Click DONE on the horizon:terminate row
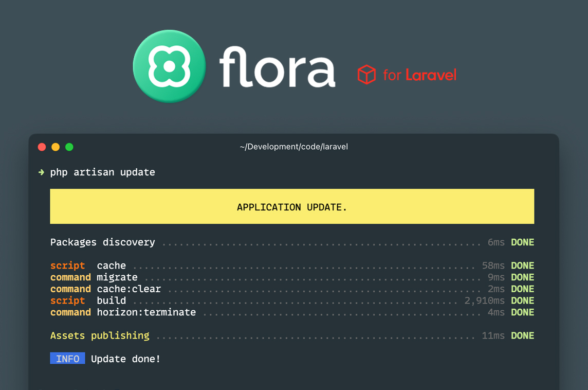Screen dimensions: 588x390 point(523,312)
